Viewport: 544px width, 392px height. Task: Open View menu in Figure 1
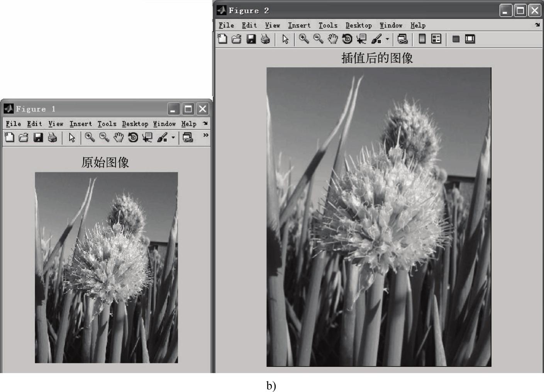pyautogui.click(x=56, y=124)
